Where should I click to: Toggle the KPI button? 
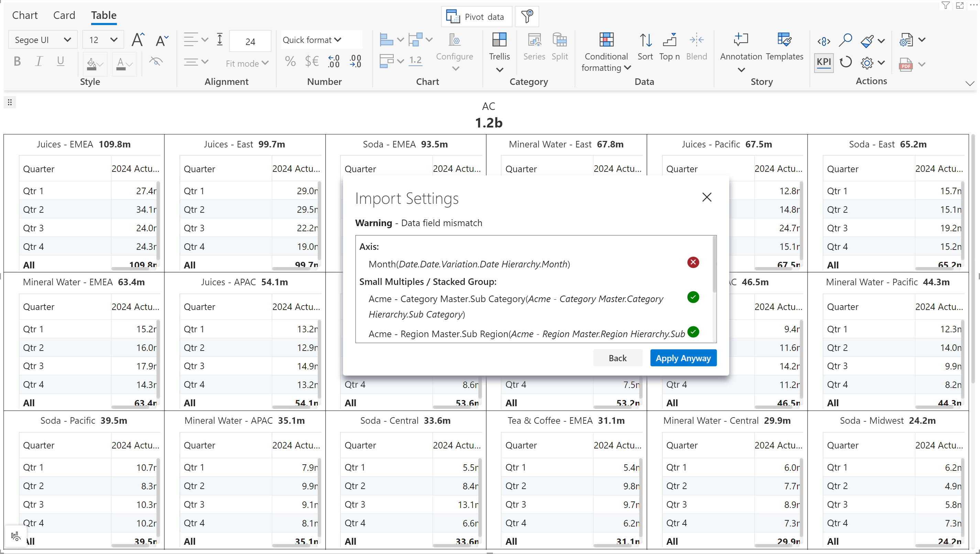coord(824,63)
